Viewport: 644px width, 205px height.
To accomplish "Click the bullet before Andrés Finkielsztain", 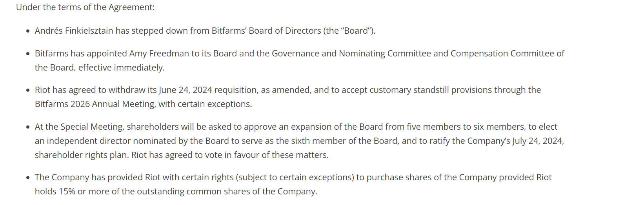I will point(28,31).
